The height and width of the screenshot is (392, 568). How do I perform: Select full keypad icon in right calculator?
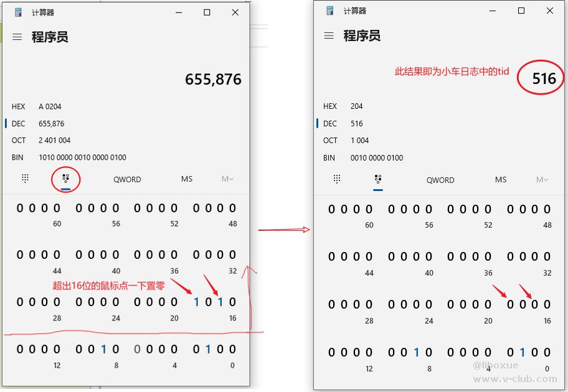pos(337,179)
